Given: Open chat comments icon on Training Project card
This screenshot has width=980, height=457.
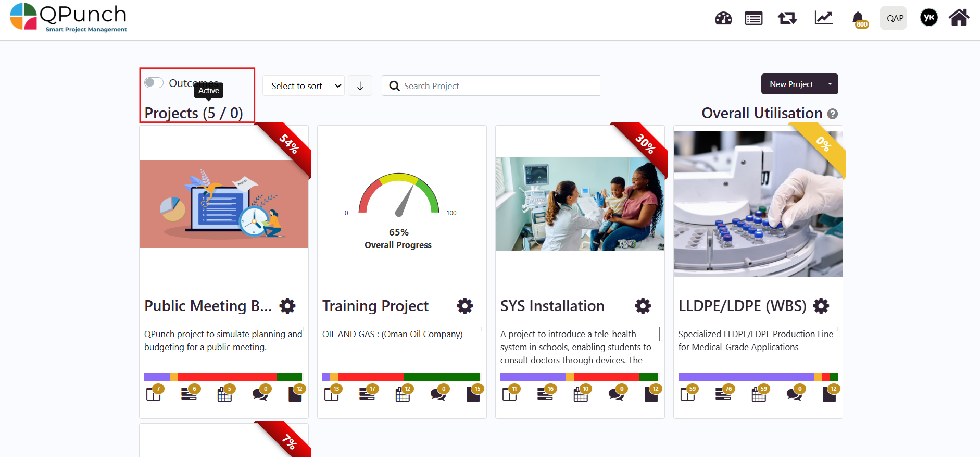Looking at the screenshot, I should coord(438,394).
